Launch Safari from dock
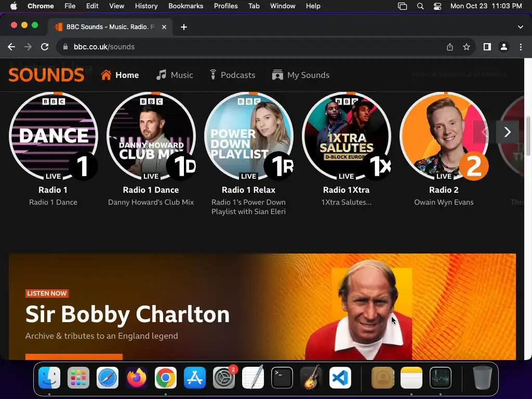 (x=108, y=378)
